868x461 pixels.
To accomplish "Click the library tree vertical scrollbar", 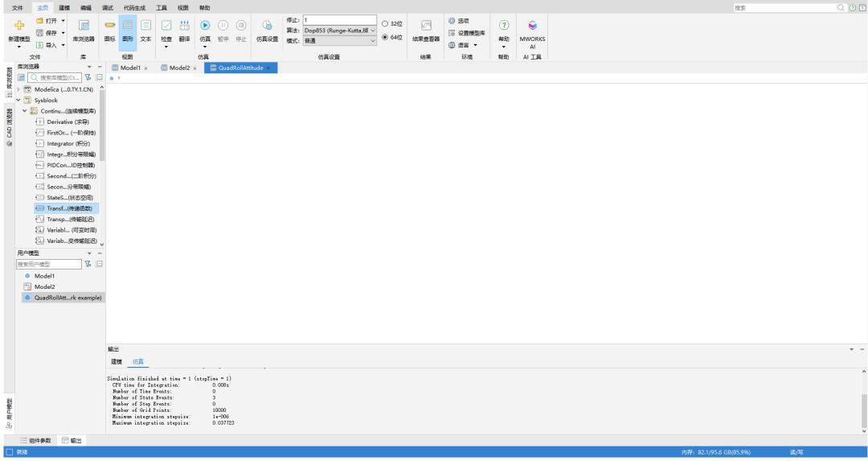I will point(102,126).
